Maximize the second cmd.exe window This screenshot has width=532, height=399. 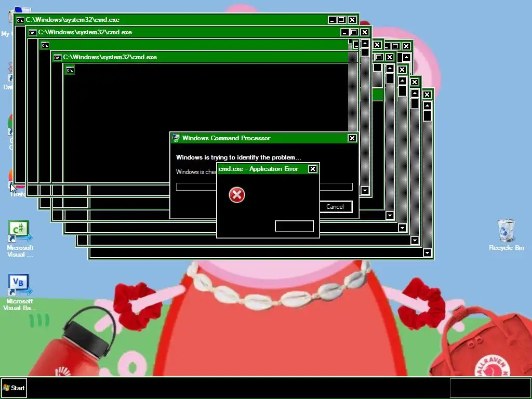(354, 32)
